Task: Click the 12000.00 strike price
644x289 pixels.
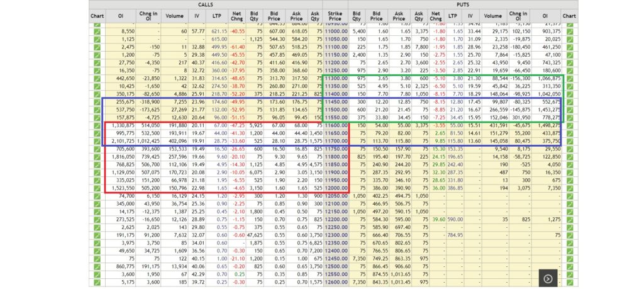Action: point(335,188)
